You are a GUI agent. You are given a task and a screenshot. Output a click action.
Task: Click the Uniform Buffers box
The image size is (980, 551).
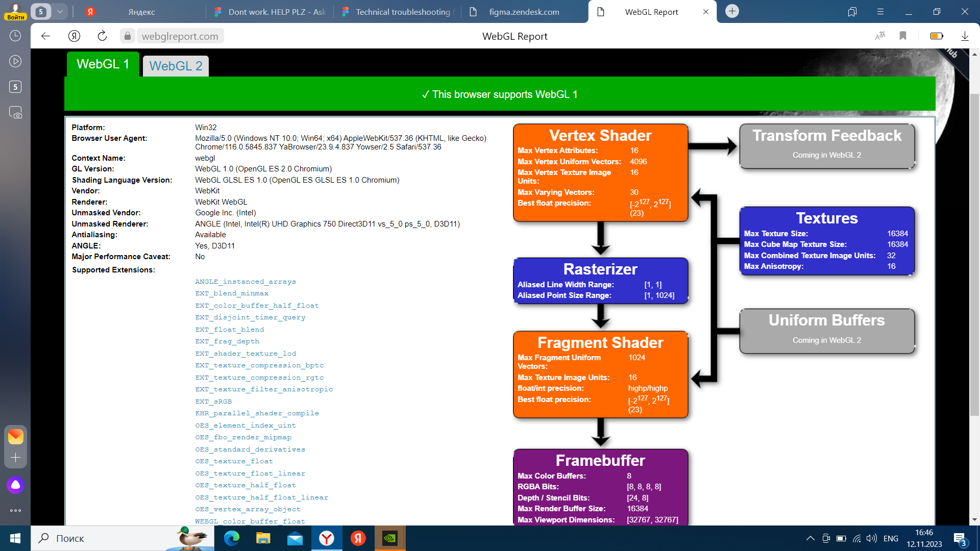pyautogui.click(x=827, y=331)
